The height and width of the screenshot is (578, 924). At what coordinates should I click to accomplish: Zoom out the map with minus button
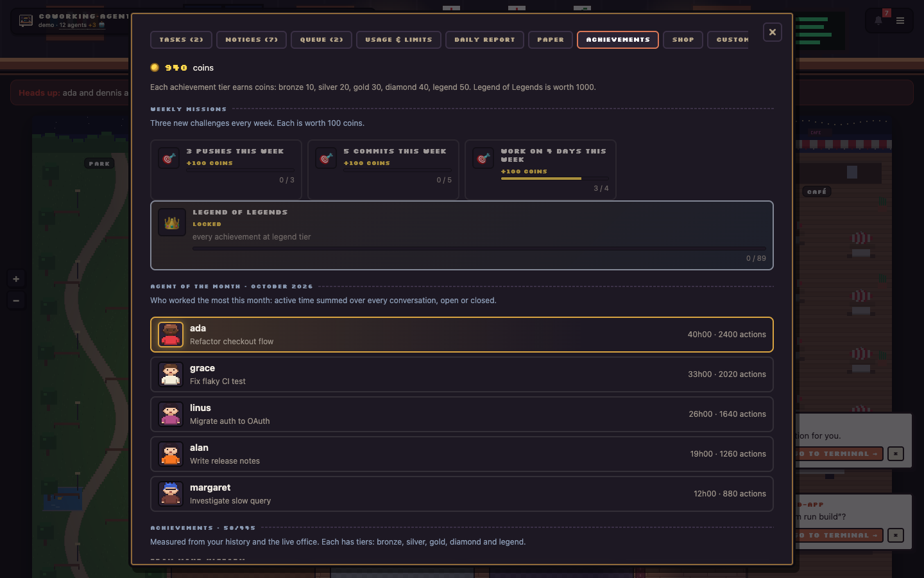pyautogui.click(x=16, y=301)
